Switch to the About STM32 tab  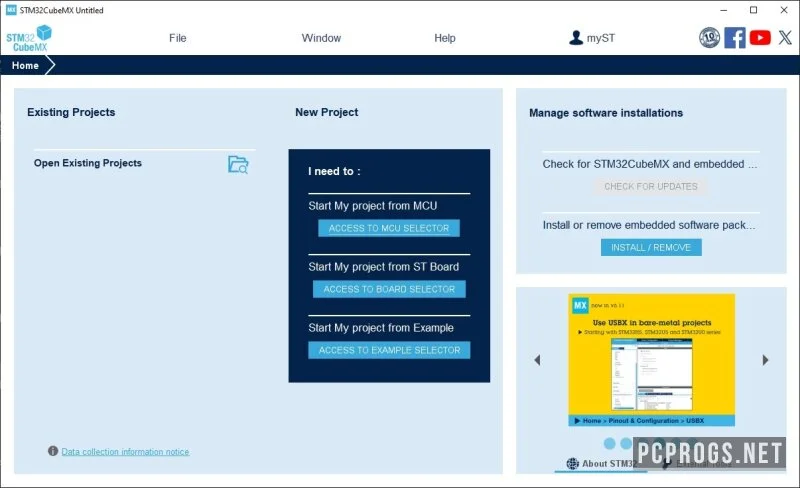(x=602, y=463)
